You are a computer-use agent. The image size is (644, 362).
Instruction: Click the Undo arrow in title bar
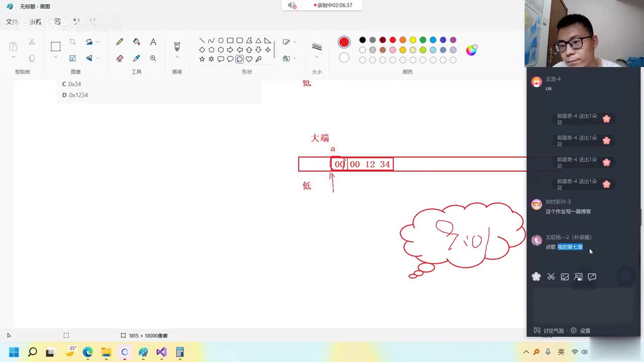76,22
